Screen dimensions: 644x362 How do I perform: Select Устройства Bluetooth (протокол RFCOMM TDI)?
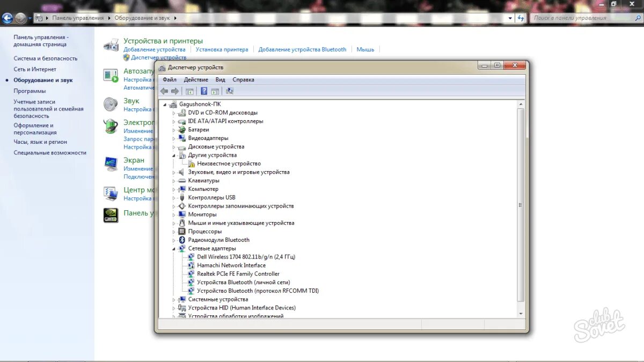tap(258, 291)
